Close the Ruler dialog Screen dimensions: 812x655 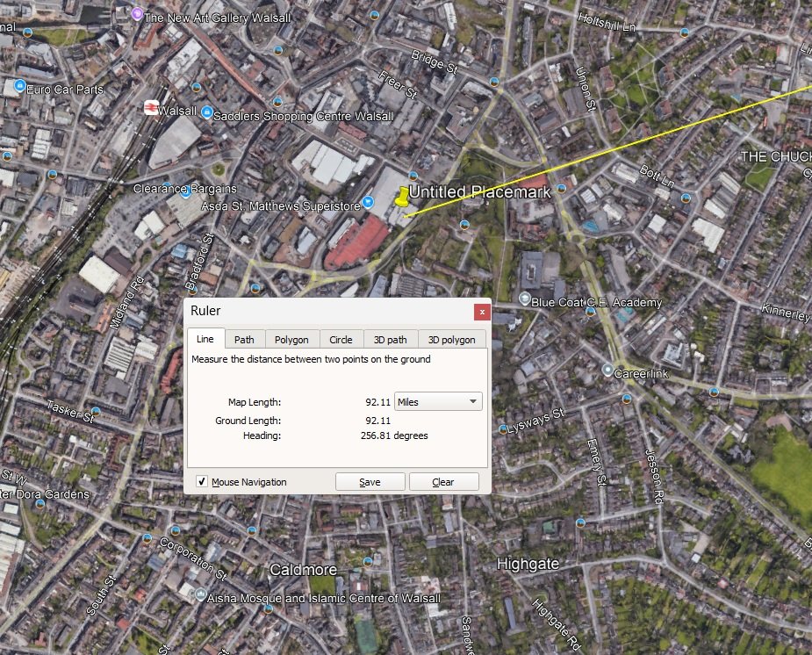(482, 312)
